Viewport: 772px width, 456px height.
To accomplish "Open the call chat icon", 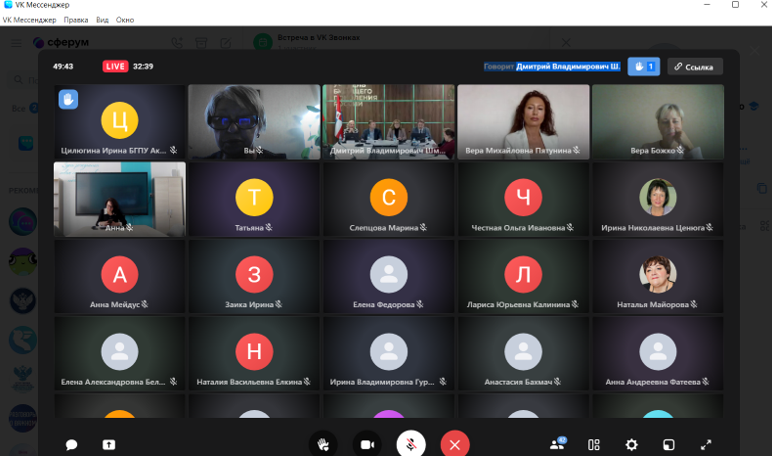I will click(x=72, y=444).
